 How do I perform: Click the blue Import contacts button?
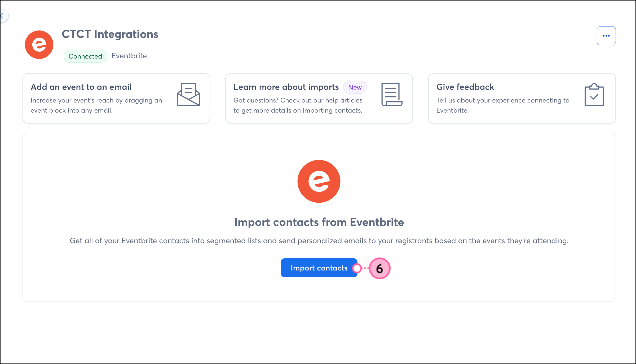point(319,268)
